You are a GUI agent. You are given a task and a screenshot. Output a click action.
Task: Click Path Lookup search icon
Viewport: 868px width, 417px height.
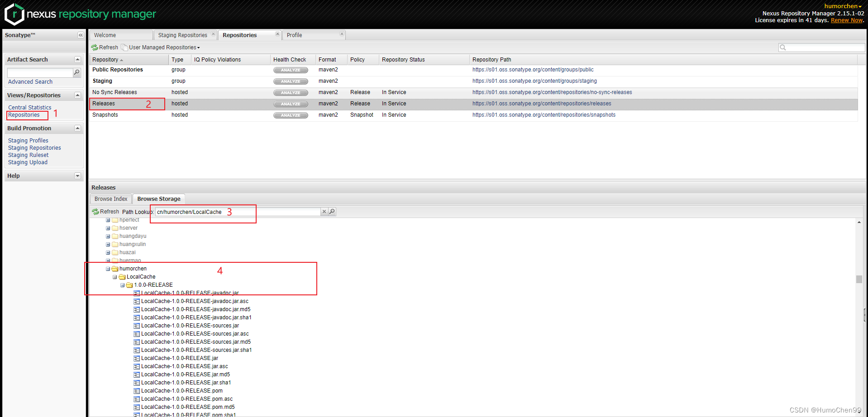coord(332,212)
